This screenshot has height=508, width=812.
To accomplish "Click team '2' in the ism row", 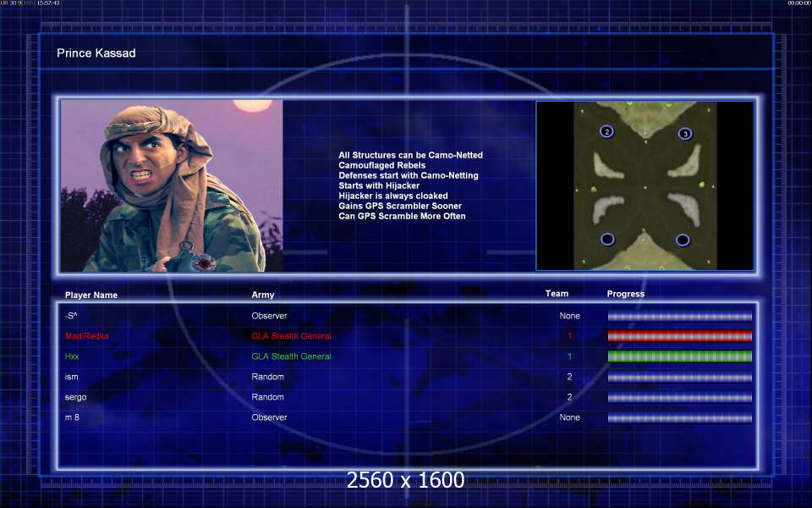I will click(x=569, y=377).
